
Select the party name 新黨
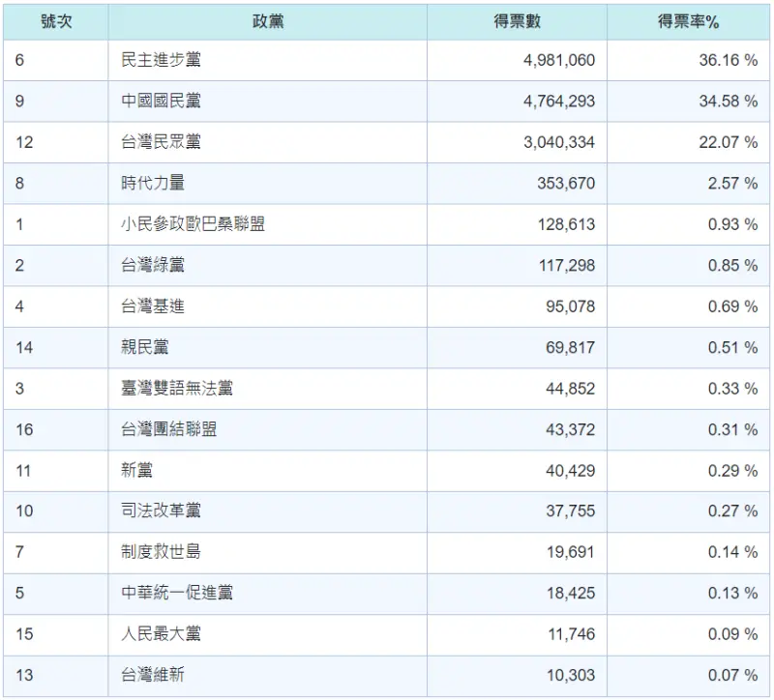click(x=136, y=471)
